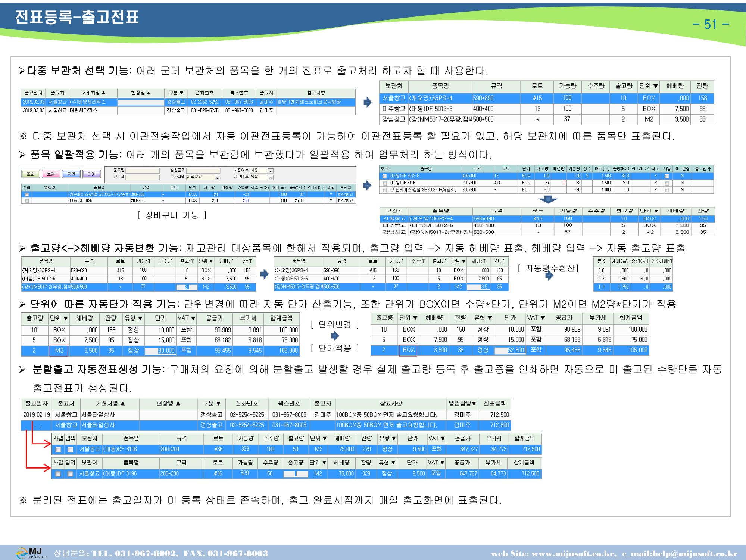Open the 사용여부 dropdown
Screen dimensions: 746x560
pos(271,171)
